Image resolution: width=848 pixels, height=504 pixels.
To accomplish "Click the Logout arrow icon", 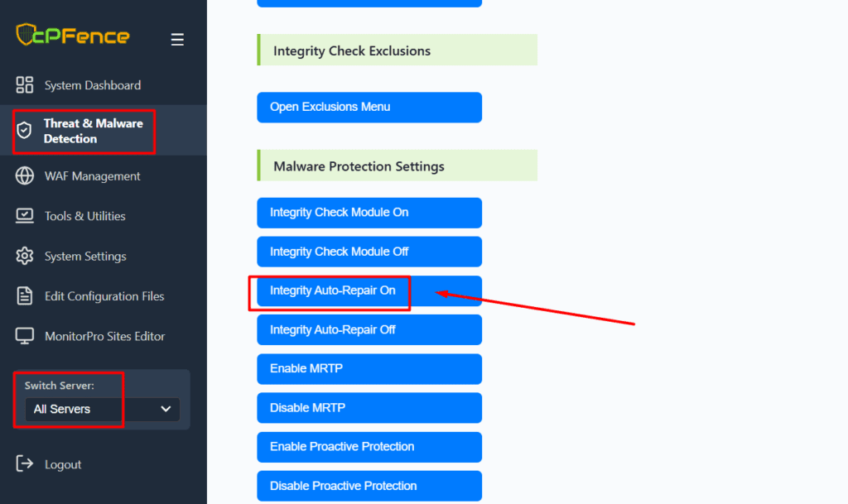I will tap(25, 464).
